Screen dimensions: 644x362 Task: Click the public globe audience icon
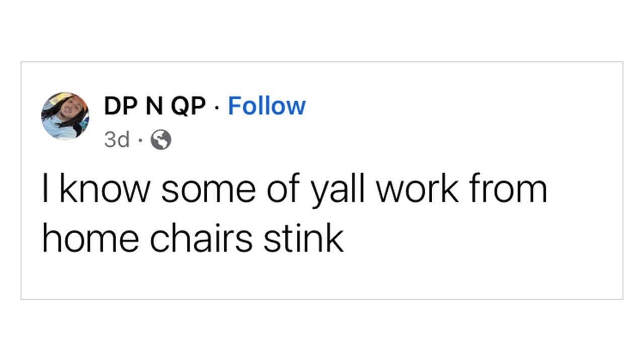[x=161, y=140]
